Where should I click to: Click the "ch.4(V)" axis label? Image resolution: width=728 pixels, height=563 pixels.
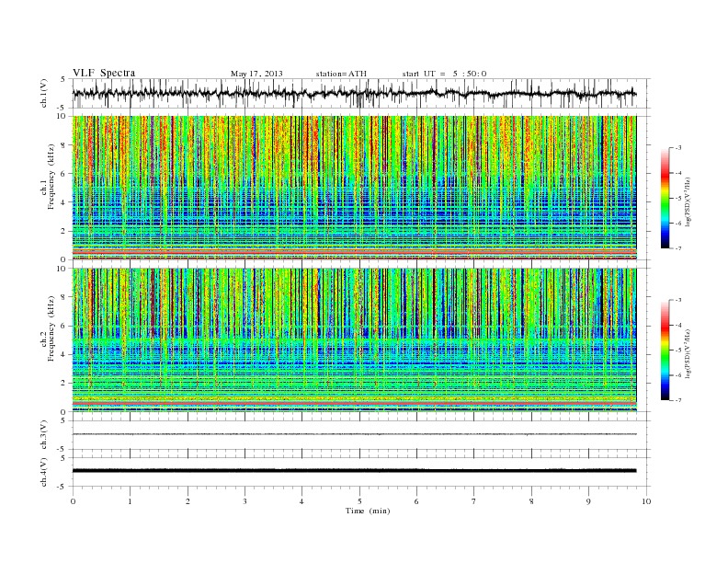44,472
